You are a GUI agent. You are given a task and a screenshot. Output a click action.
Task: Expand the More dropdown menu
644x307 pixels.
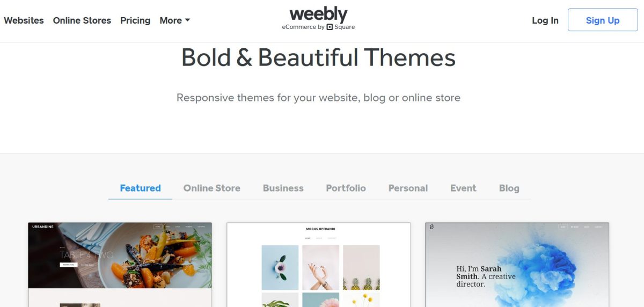[x=175, y=20]
